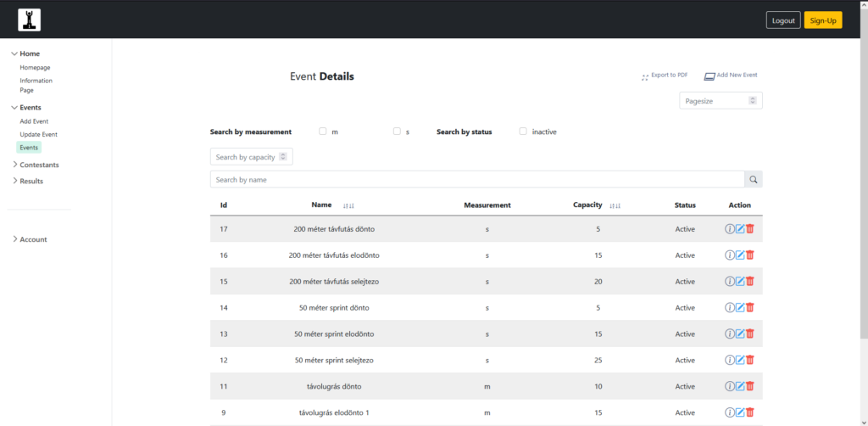The width and height of the screenshot is (868, 426).
Task: View info for event 15
Action: (x=730, y=282)
